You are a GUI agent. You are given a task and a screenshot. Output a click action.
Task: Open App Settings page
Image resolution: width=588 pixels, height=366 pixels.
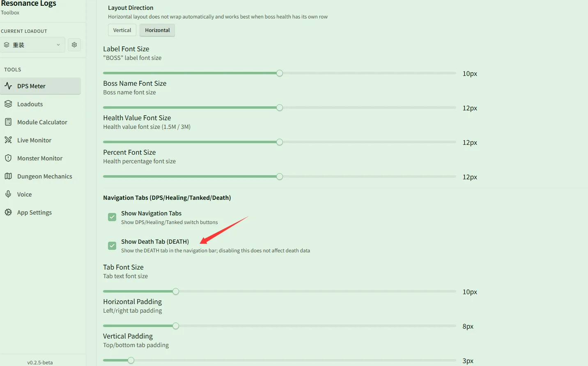point(40,212)
